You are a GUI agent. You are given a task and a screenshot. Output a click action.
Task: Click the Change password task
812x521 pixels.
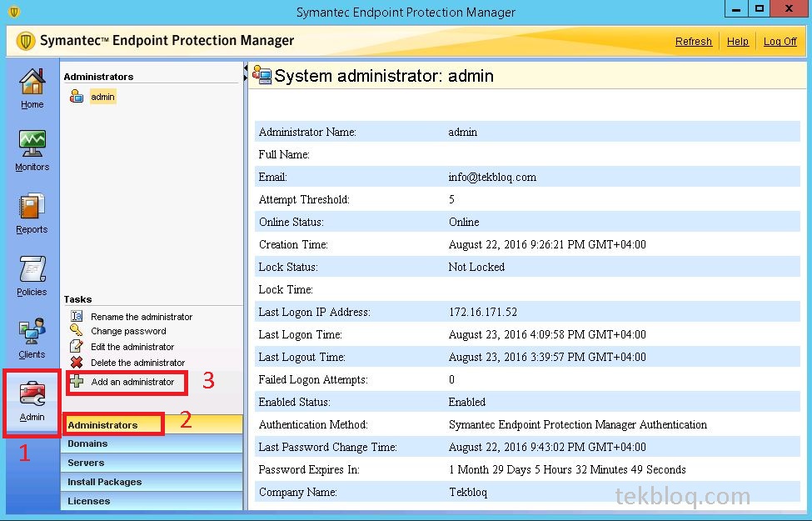point(128,331)
